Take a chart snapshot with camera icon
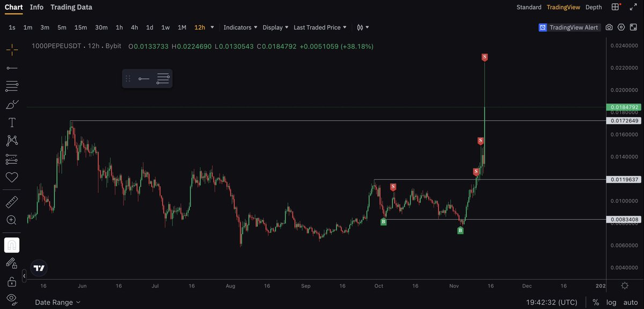The width and height of the screenshot is (644, 309). tap(609, 27)
